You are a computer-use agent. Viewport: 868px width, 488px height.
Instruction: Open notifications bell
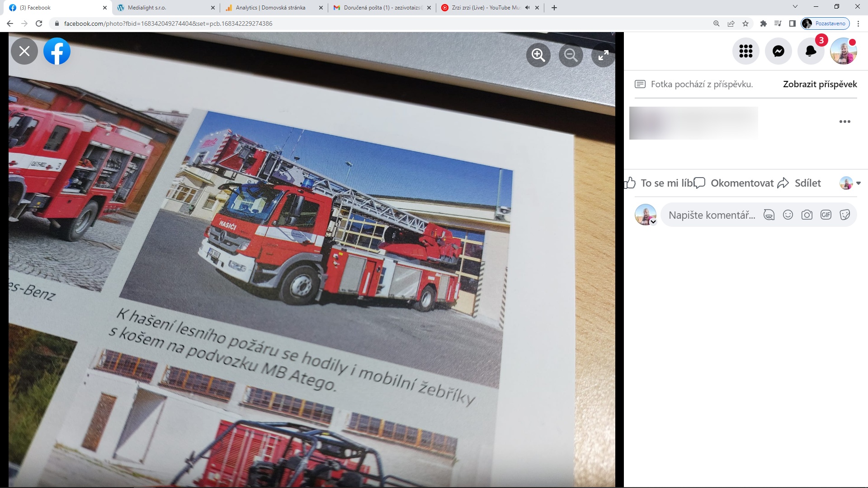click(x=811, y=51)
